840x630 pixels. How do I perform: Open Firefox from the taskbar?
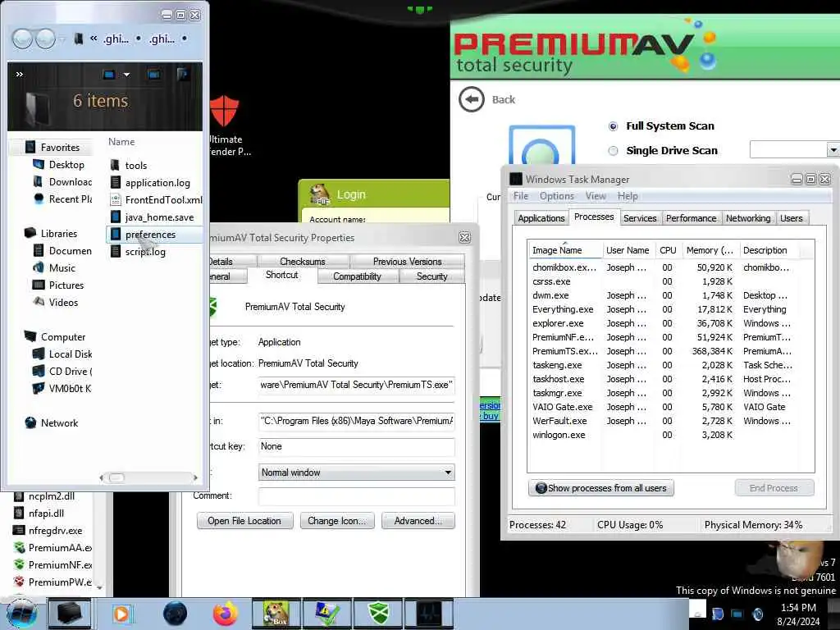pos(226,614)
